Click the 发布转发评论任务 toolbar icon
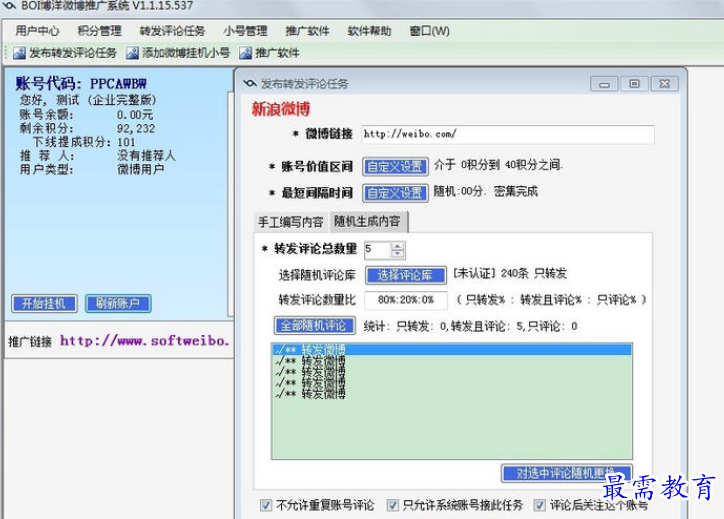Screen dimensions: 724x519 [x=19, y=53]
